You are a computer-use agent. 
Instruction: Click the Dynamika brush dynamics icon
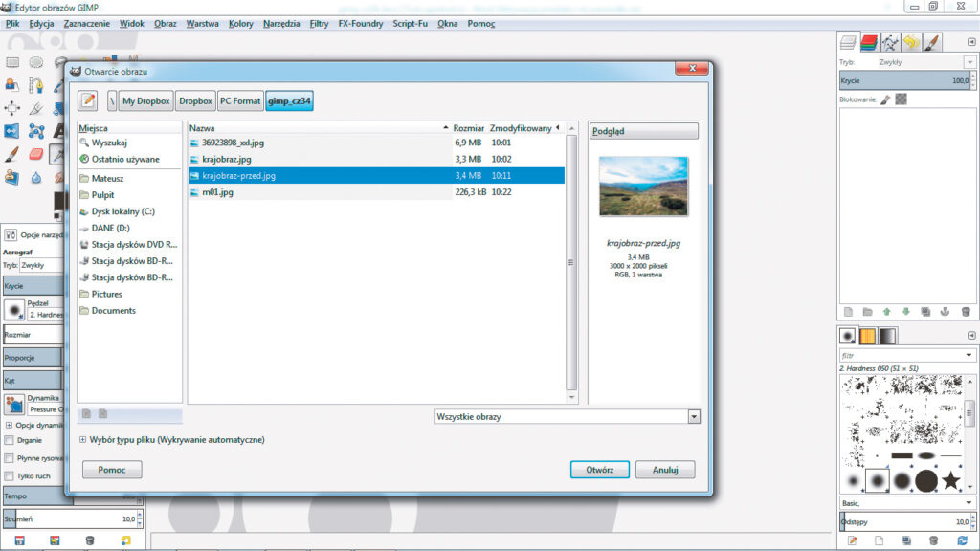point(14,403)
